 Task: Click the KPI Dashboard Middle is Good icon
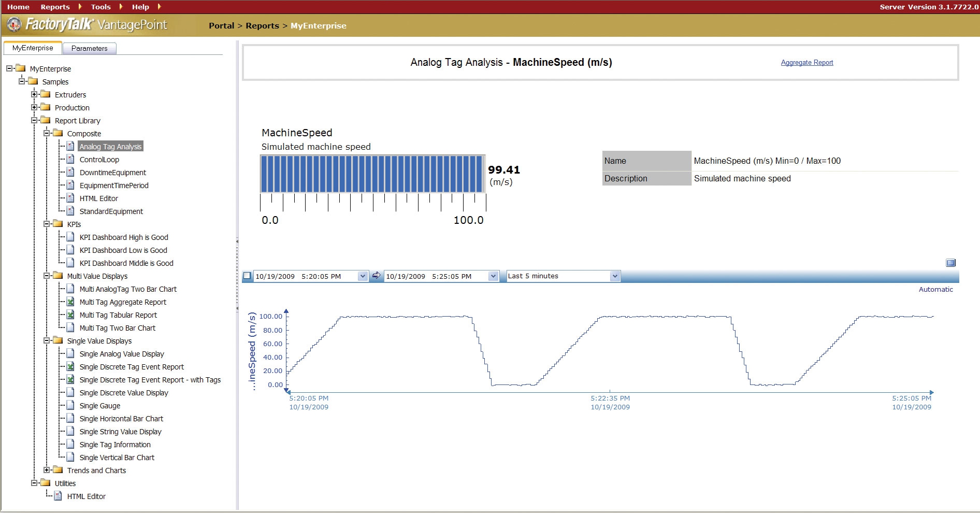[x=70, y=263]
